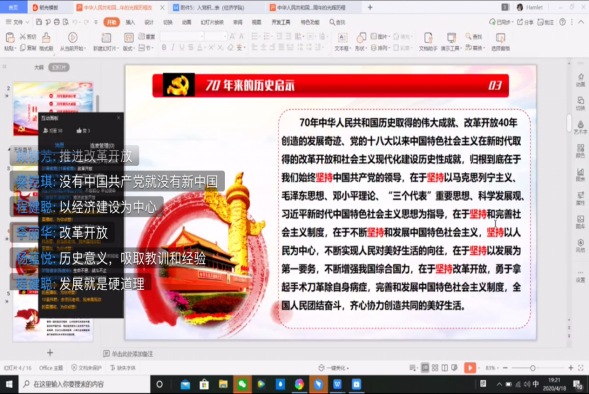Click the Paste icon in ribbon
The height and width of the screenshot is (394, 589).
pos(10,37)
